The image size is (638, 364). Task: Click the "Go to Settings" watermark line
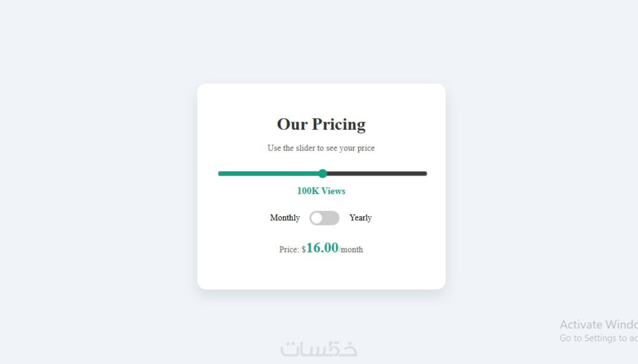598,338
